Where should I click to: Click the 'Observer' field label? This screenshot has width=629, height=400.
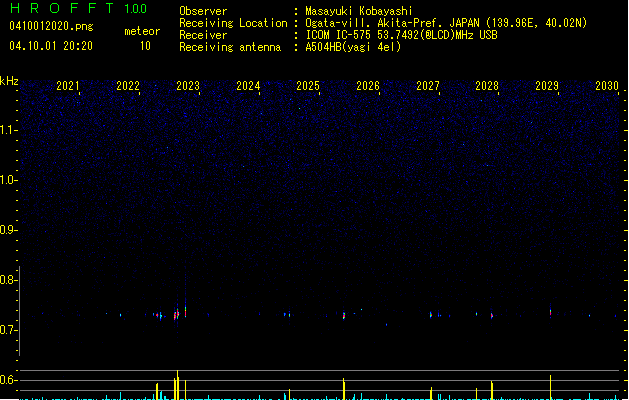click(203, 11)
